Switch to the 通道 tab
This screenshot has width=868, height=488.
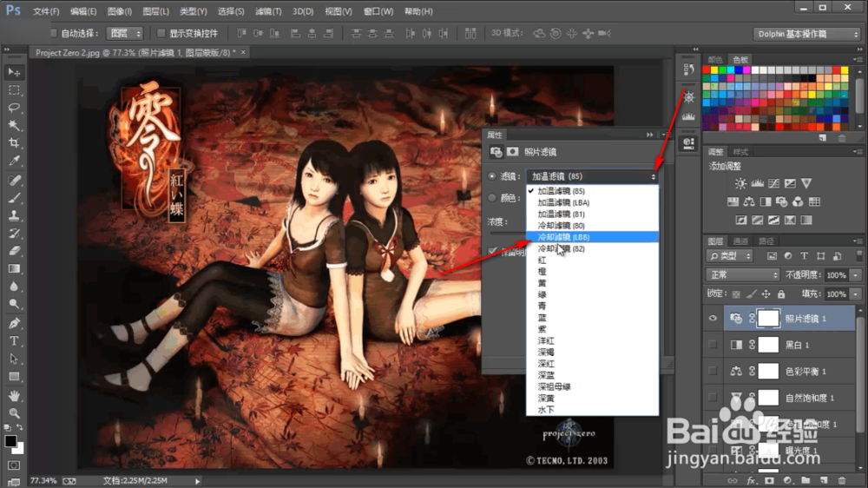click(x=740, y=241)
